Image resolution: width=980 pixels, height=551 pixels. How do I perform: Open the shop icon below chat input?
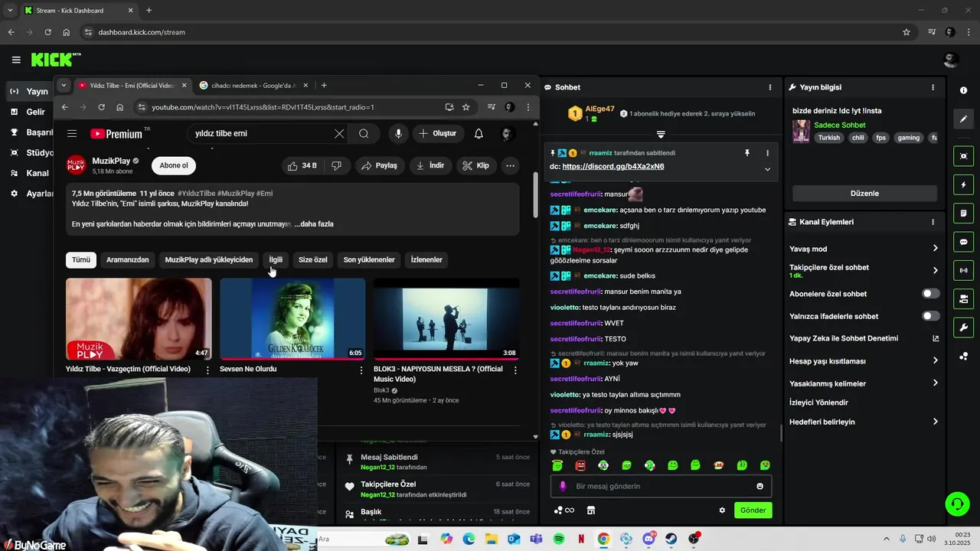pyautogui.click(x=591, y=510)
